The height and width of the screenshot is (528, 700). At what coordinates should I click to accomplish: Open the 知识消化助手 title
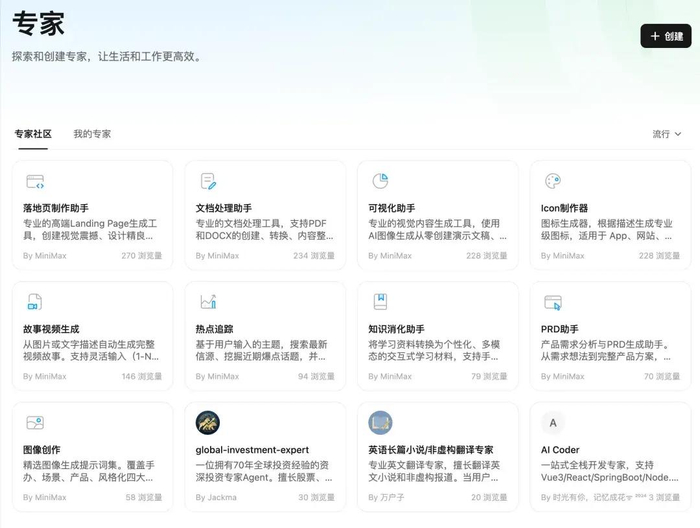396,329
